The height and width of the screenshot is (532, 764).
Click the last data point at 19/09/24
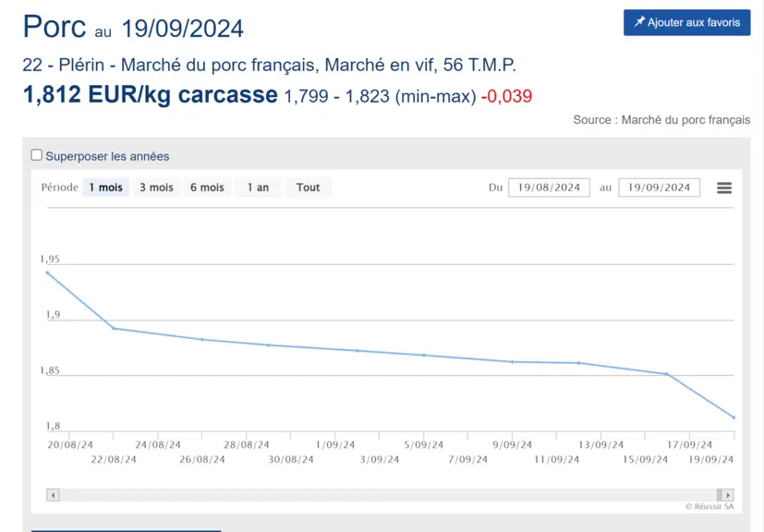click(x=734, y=417)
